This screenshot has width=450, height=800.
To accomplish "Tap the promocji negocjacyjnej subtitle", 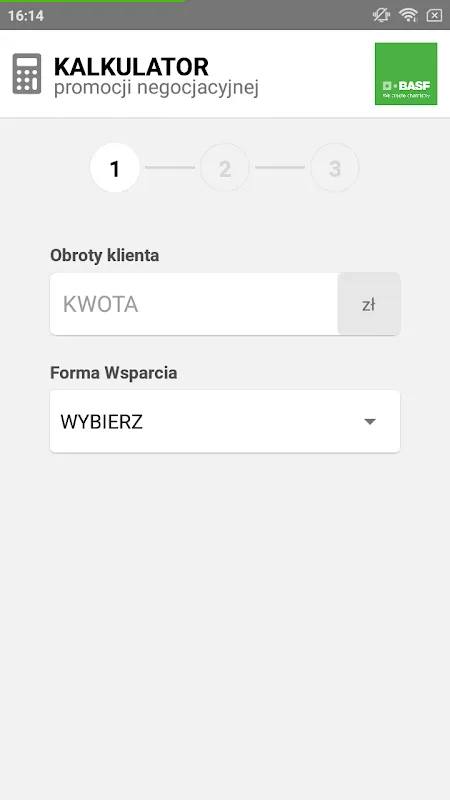I will click(157, 88).
